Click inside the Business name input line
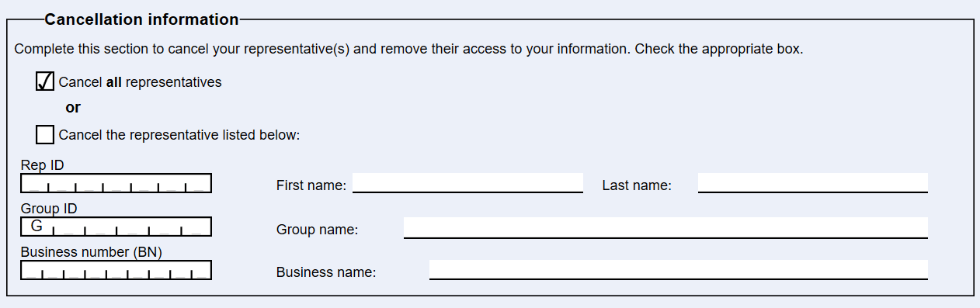The height and width of the screenshot is (308, 980). [x=679, y=269]
